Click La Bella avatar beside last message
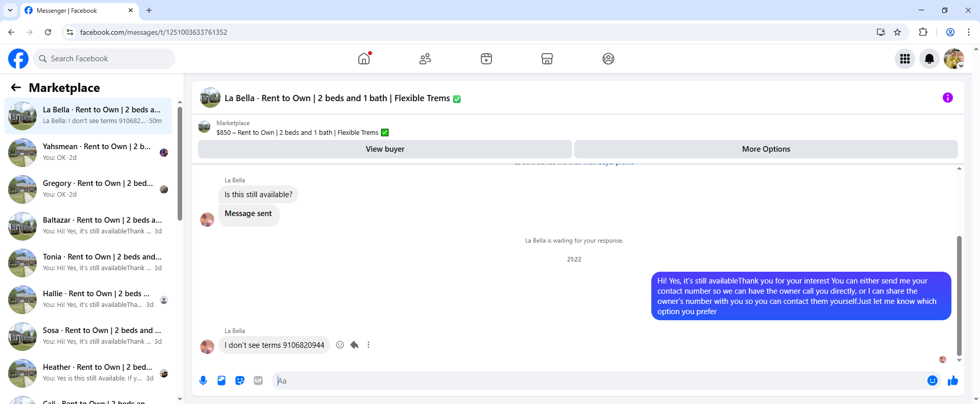980x404 pixels. pos(207,347)
